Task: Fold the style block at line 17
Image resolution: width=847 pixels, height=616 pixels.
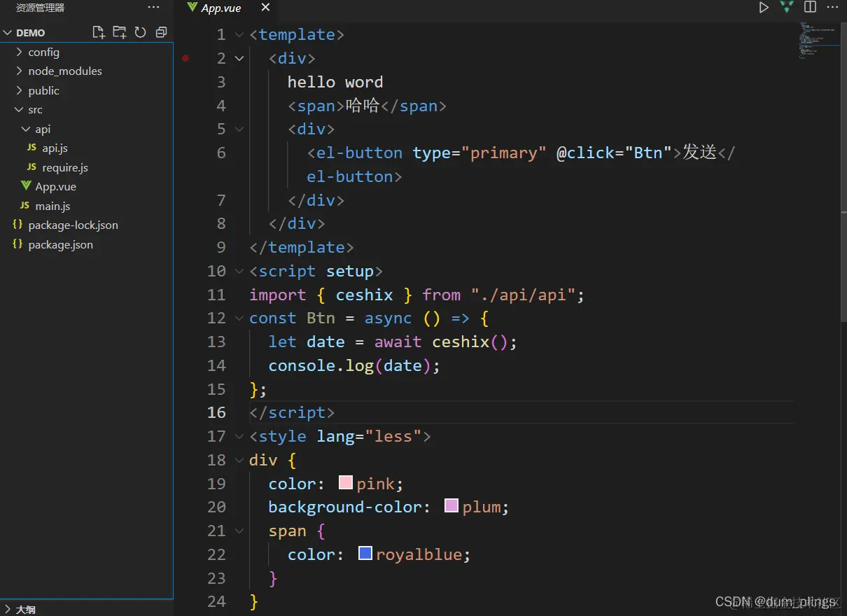Action: tap(239, 436)
